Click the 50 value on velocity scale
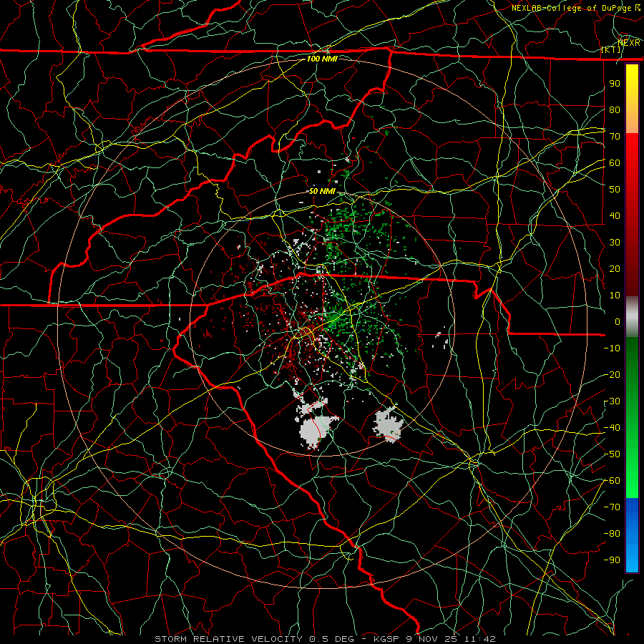This screenshot has width=644, height=644. (615, 190)
